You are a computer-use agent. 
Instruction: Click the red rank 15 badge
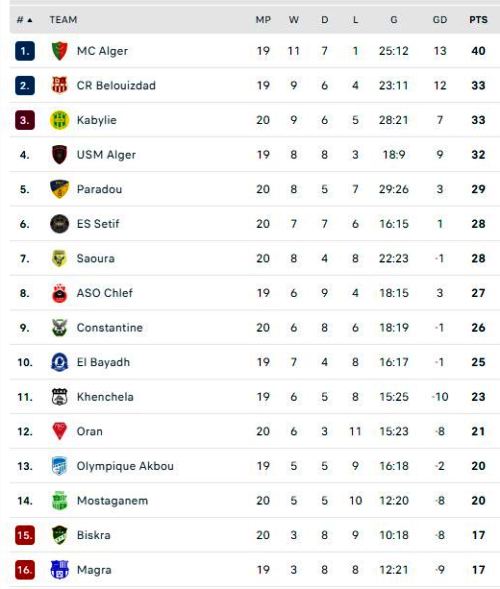(x=25, y=535)
